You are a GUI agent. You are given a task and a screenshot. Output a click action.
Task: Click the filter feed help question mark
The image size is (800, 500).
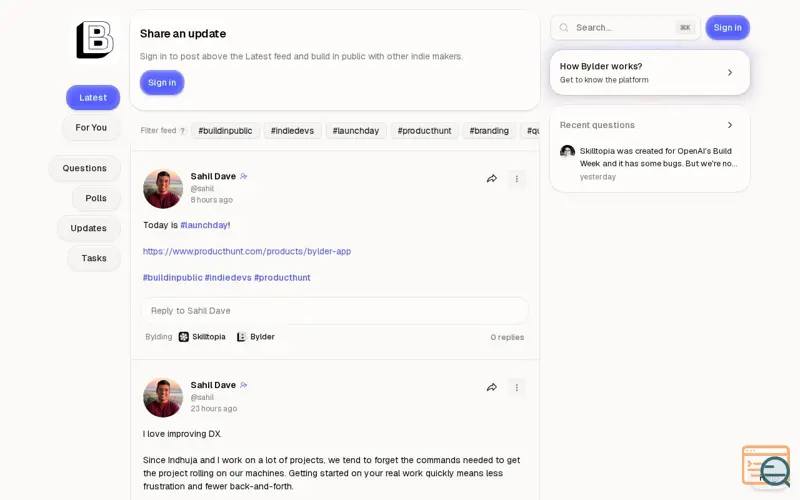click(x=182, y=131)
